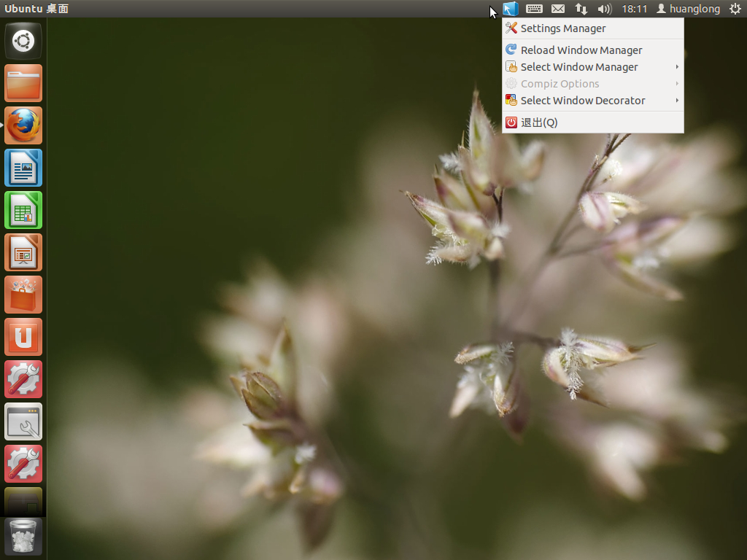Expand the Select Window Manager submenu arrow
The height and width of the screenshot is (560, 747).
677,66
